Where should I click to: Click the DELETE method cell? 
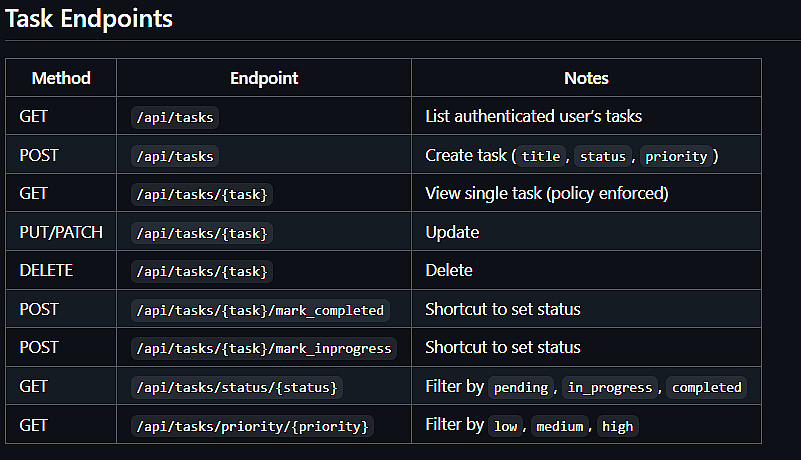click(46, 271)
